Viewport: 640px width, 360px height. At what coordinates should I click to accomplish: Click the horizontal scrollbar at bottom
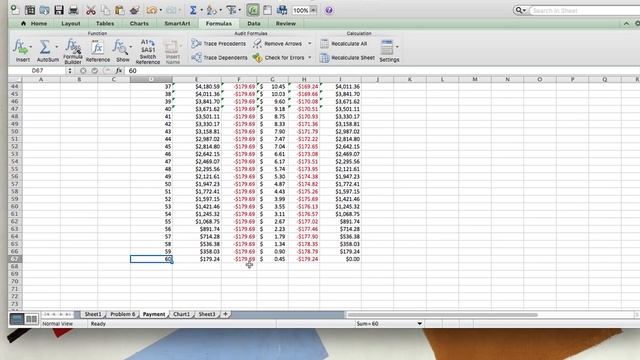442,315
